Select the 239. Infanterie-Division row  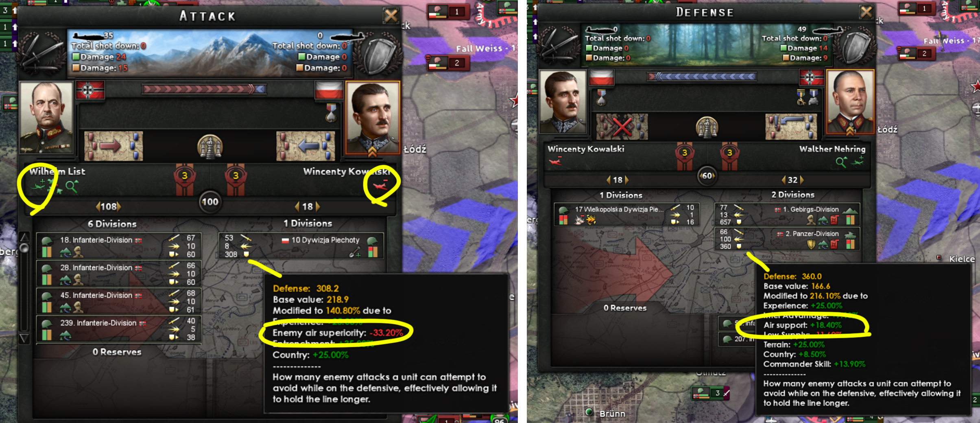pos(118,329)
